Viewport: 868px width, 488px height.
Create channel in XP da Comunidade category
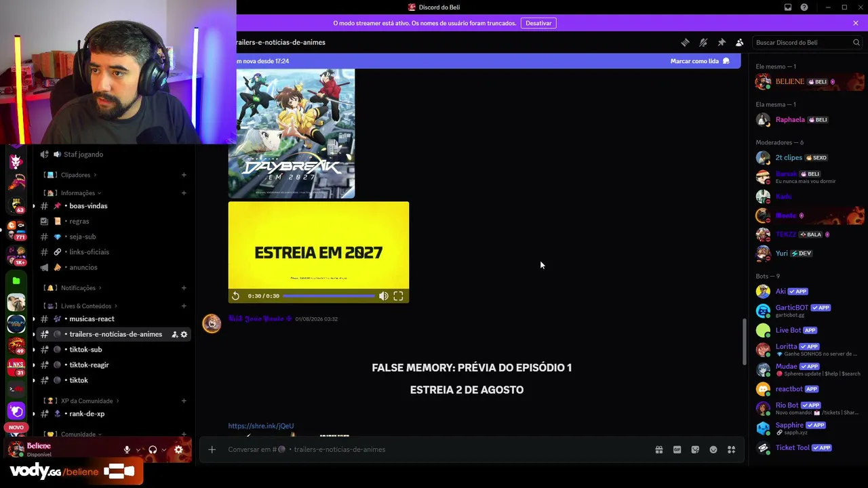(x=184, y=401)
